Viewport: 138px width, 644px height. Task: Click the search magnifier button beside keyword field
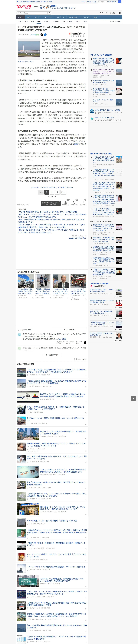click(x=49, y=13)
